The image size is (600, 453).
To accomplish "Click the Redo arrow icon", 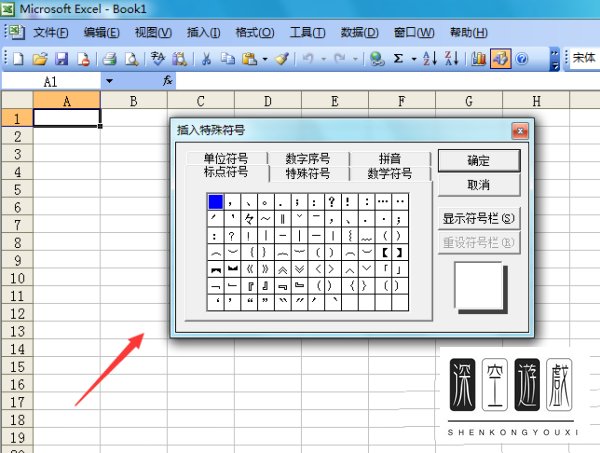I will click(x=339, y=59).
